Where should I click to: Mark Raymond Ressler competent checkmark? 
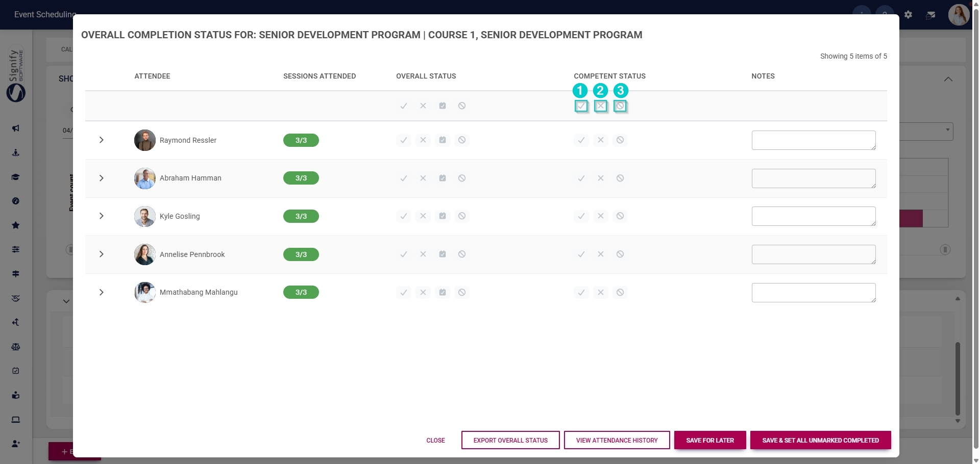tap(581, 140)
